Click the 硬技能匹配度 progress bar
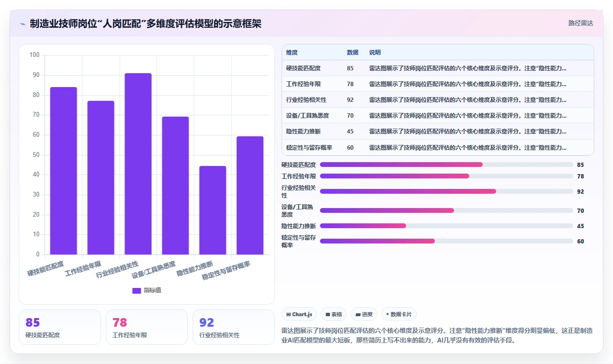This screenshot has height=364, width=613. (x=446, y=165)
